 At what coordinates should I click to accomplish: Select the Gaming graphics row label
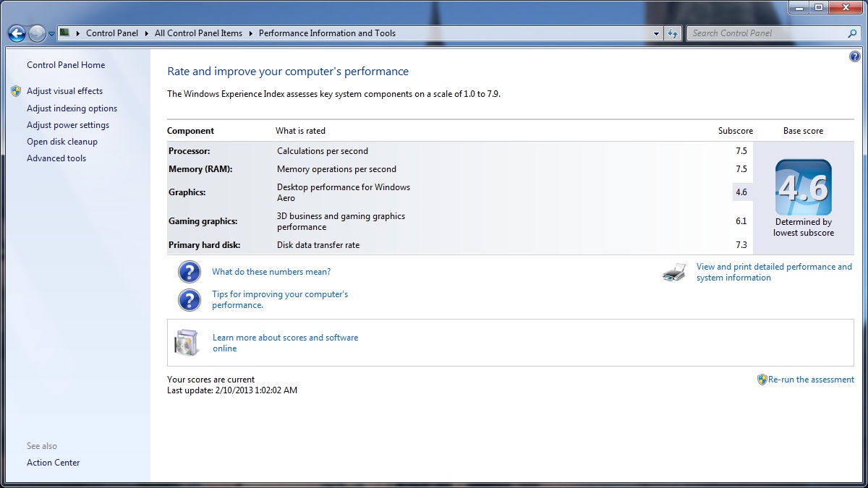click(x=203, y=221)
